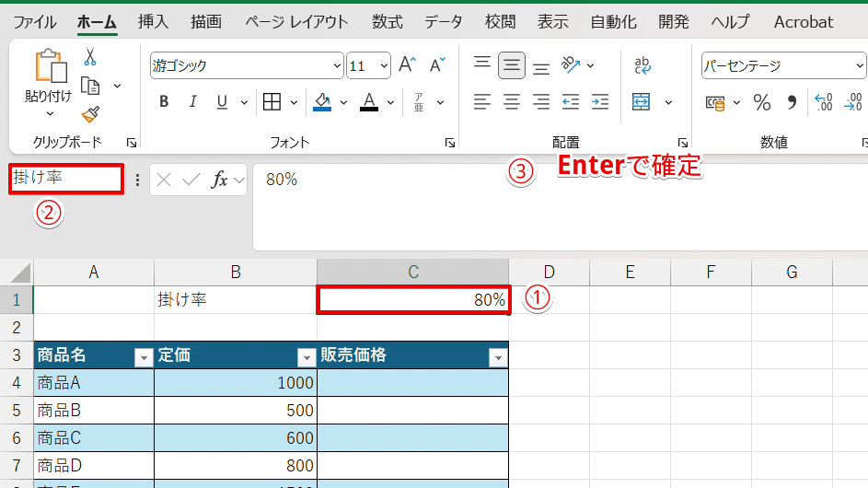Viewport: 868px width, 488px height.
Task: Decrease font size with small A
Action: click(x=437, y=65)
